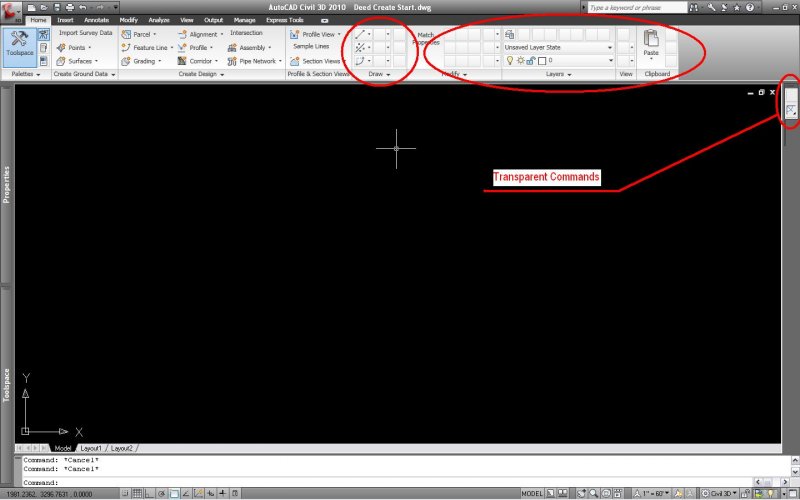Toggle the layer on/off lightbulb

[x=509, y=61]
